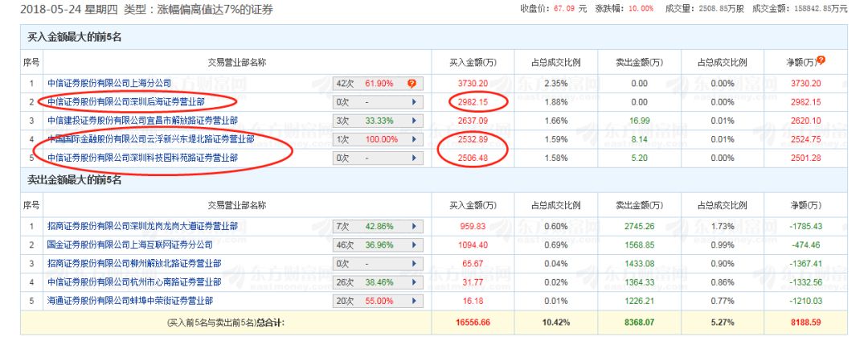Click the 26次 38.46% stats box

(378, 282)
